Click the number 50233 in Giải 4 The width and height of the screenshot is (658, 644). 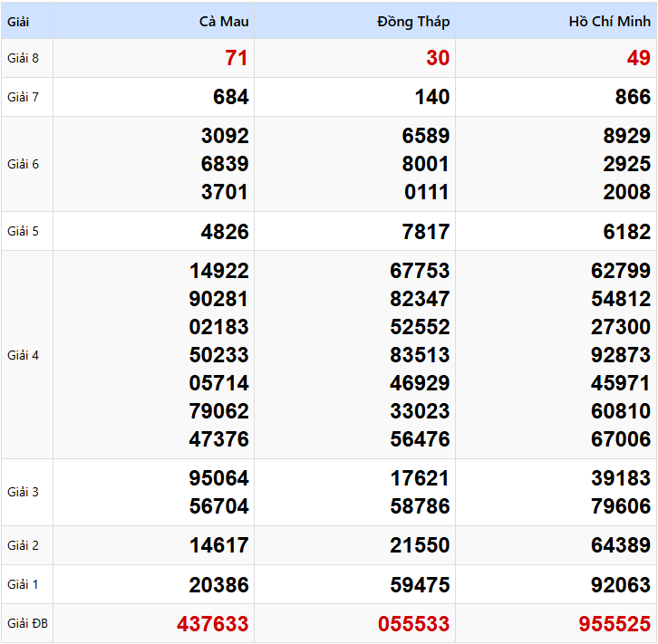219,355
